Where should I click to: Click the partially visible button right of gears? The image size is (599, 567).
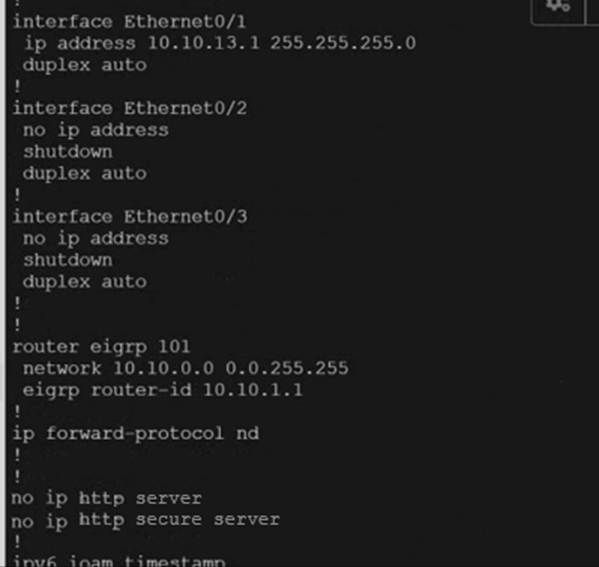click(x=593, y=11)
